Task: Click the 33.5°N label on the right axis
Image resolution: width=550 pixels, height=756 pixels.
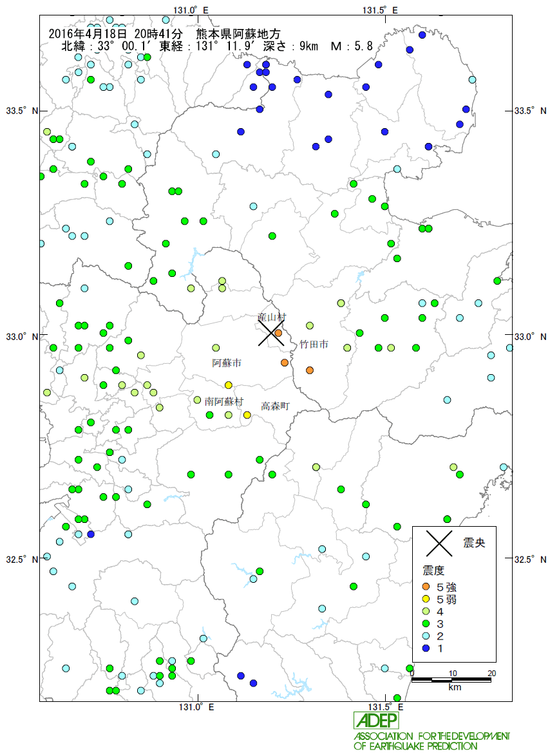Action: point(531,111)
